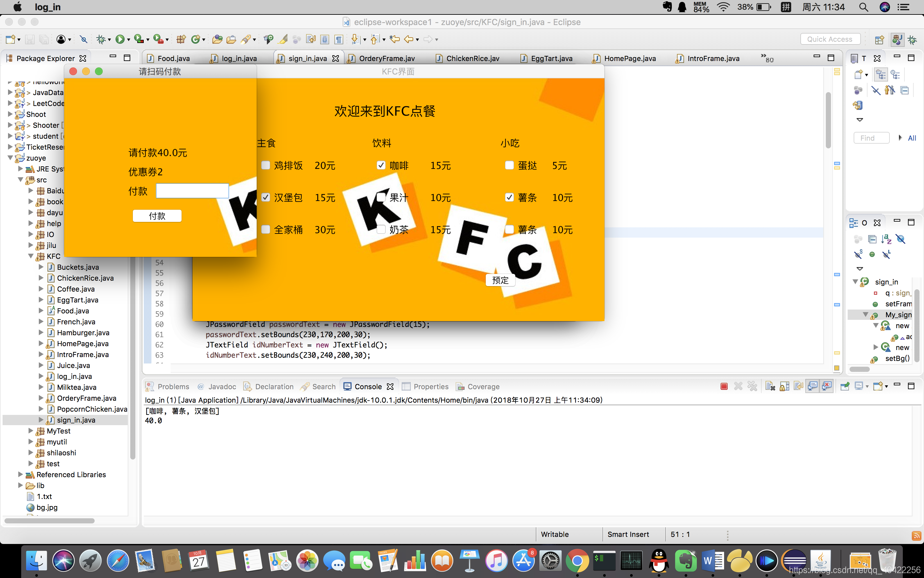The height and width of the screenshot is (578, 924).
Task: Select bg.jpg in Package Explorer
Action: pos(47,507)
